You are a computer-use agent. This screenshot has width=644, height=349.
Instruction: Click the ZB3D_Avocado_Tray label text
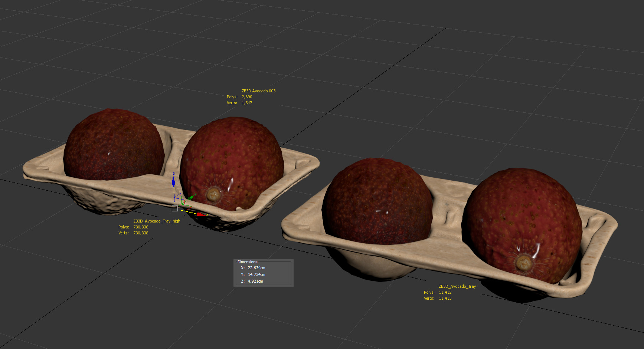(457, 286)
